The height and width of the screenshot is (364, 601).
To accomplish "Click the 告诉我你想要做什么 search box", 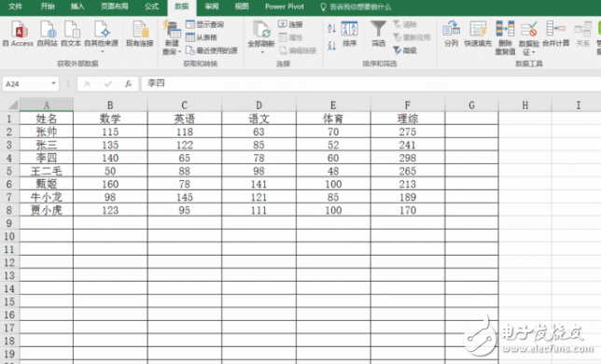I will pos(356,7).
